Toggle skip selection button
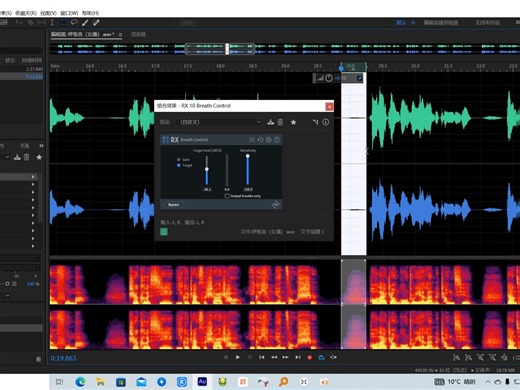 pyautogui.click(x=333, y=357)
